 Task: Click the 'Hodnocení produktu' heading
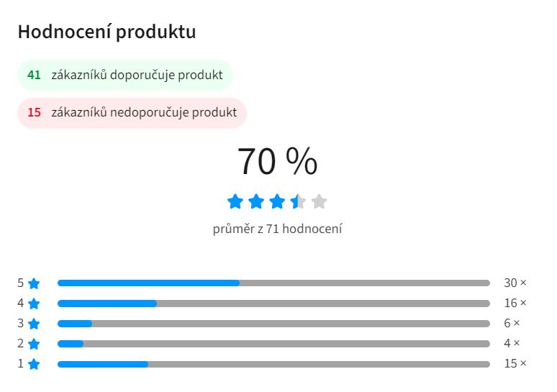click(x=107, y=32)
